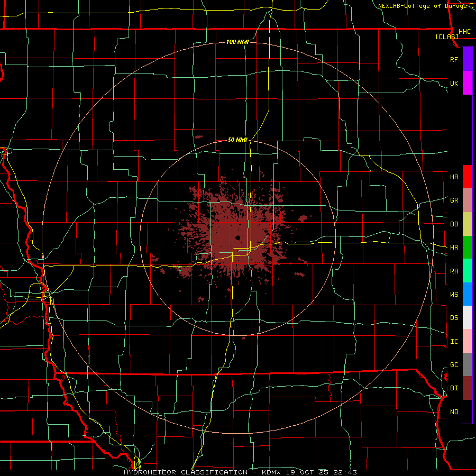Click the BI legend label

[x=454, y=388]
